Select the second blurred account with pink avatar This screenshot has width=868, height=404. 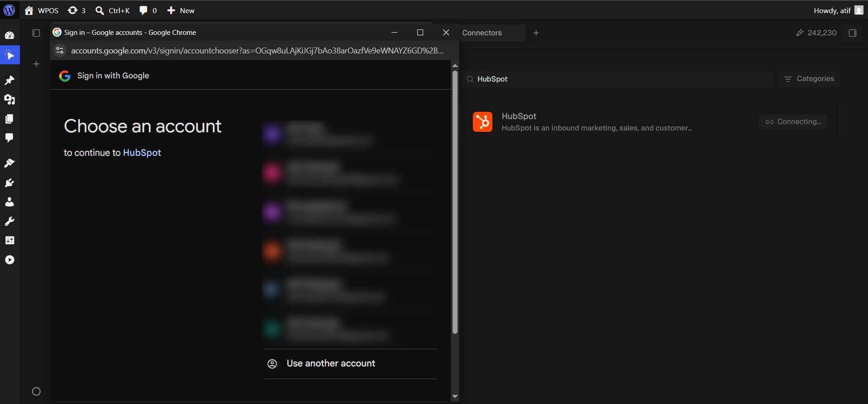(350, 173)
